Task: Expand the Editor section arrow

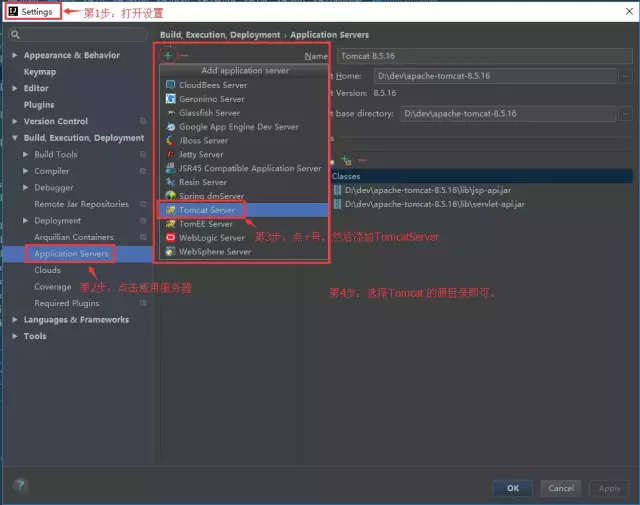Action: [15, 88]
